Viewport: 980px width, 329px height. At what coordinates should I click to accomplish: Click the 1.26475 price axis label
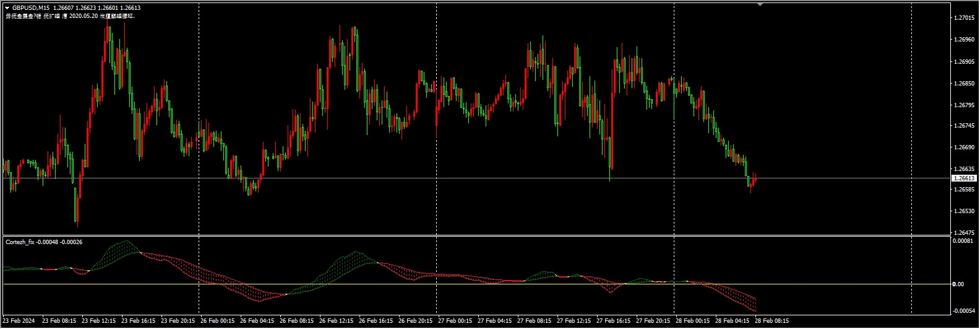click(964, 232)
